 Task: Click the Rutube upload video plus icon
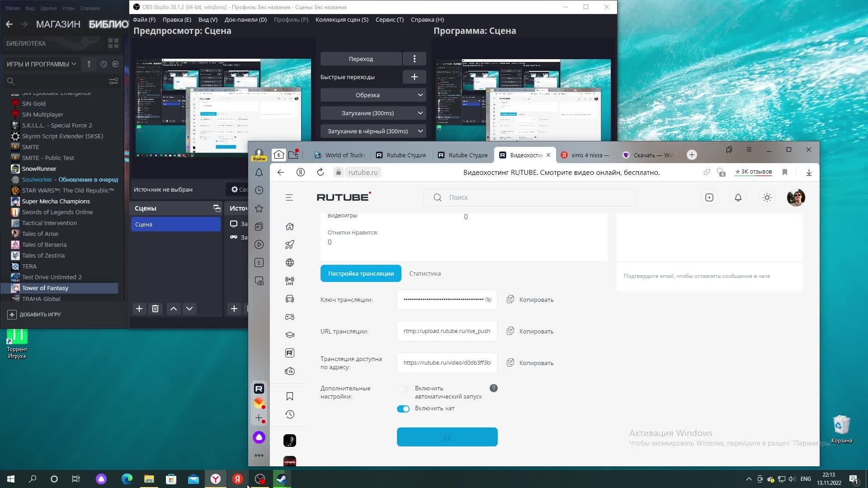[x=709, y=197]
